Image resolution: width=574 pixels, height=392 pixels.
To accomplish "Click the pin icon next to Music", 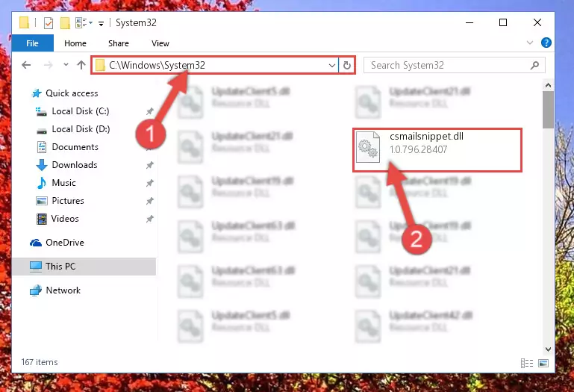I will tap(149, 183).
